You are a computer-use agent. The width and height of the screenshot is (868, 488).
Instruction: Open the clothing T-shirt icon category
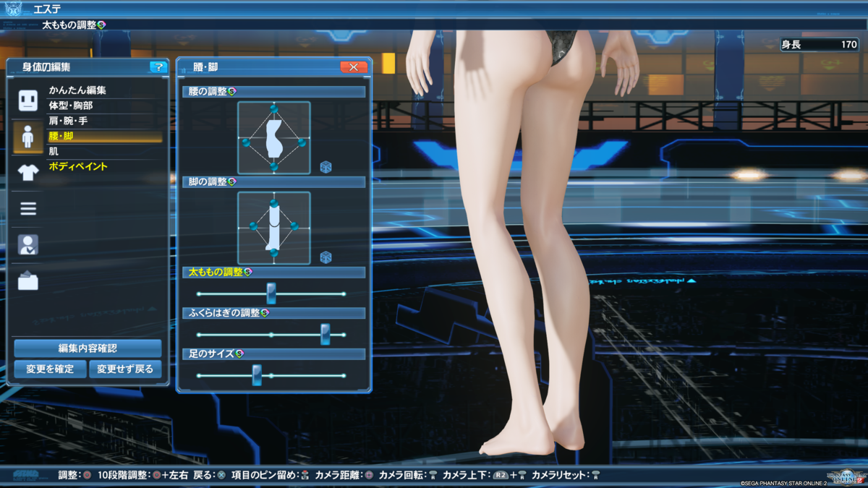point(28,172)
